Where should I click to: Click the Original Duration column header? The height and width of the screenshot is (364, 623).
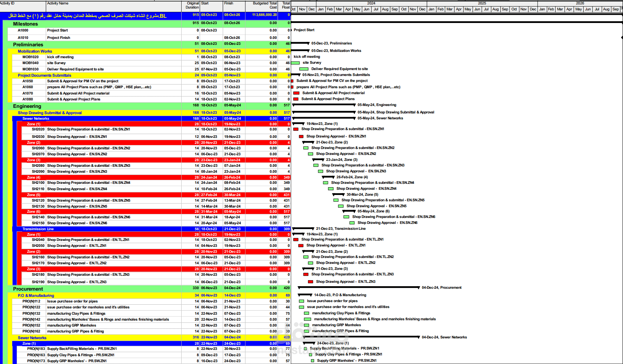tap(190, 6)
